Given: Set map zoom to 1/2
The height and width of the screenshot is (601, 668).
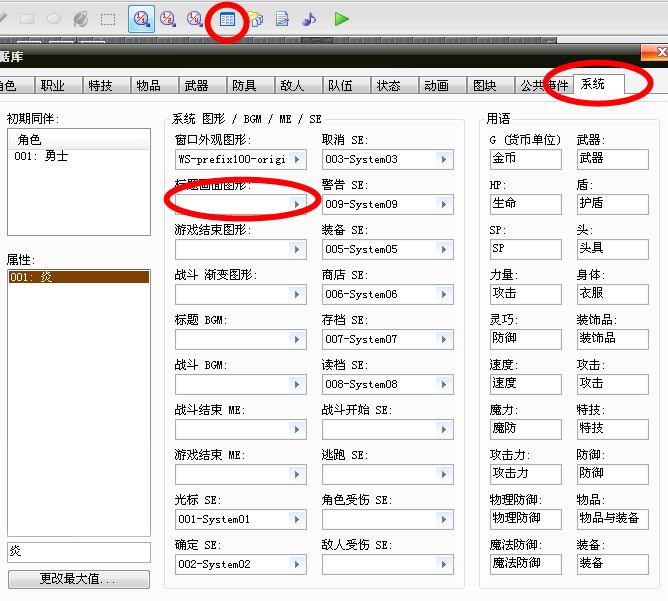Looking at the screenshot, I should point(168,19).
